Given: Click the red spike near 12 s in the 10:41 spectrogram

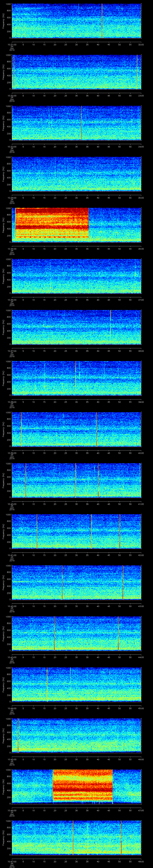Looking at the screenshot, I should coord(37,531).
